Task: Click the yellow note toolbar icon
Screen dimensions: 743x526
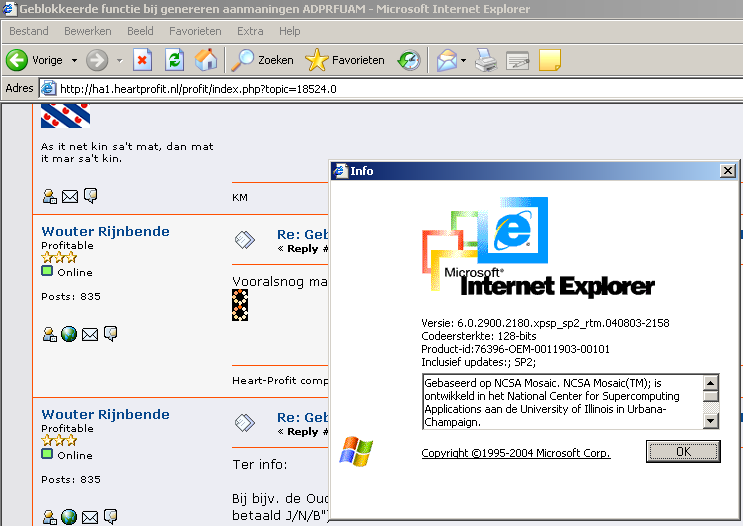Action: pyautogui.click(x=550, y=60)
